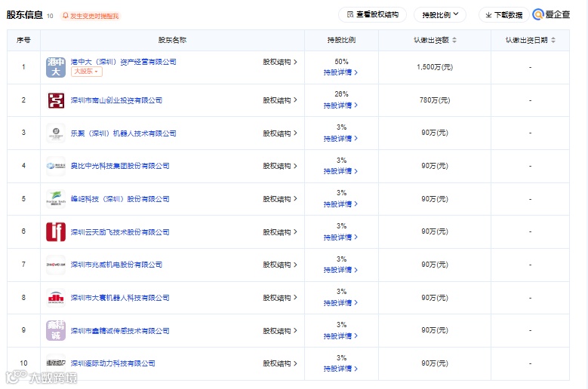This screenshot has height=389, width=588.
Task: Open 深圳市鑫精诚传感技术有限公司 link
Action: 120,331
